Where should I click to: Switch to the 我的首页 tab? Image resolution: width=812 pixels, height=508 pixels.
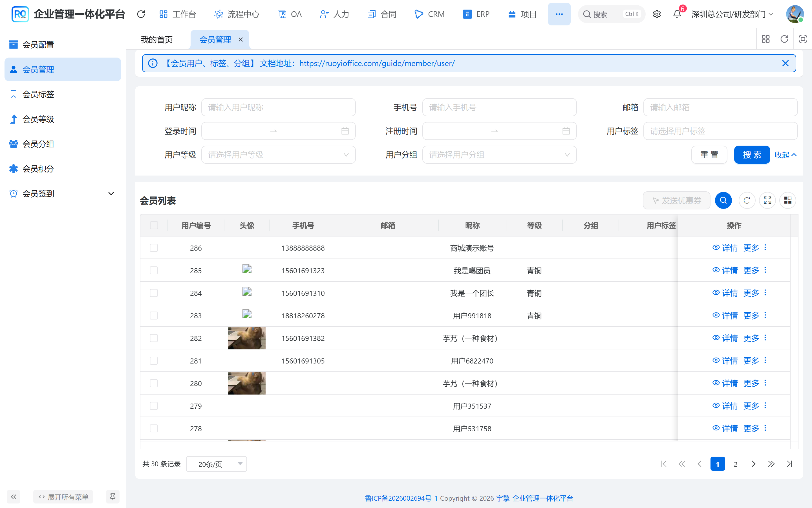[157, 40]
